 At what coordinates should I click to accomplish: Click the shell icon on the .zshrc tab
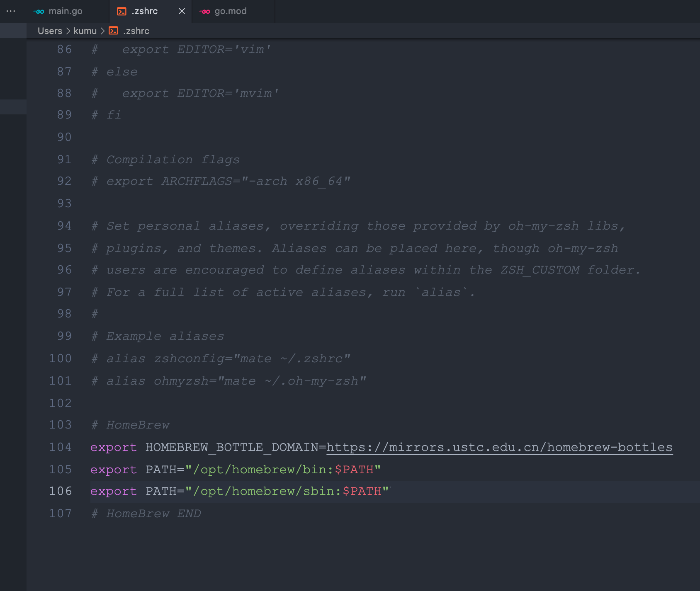122,12
